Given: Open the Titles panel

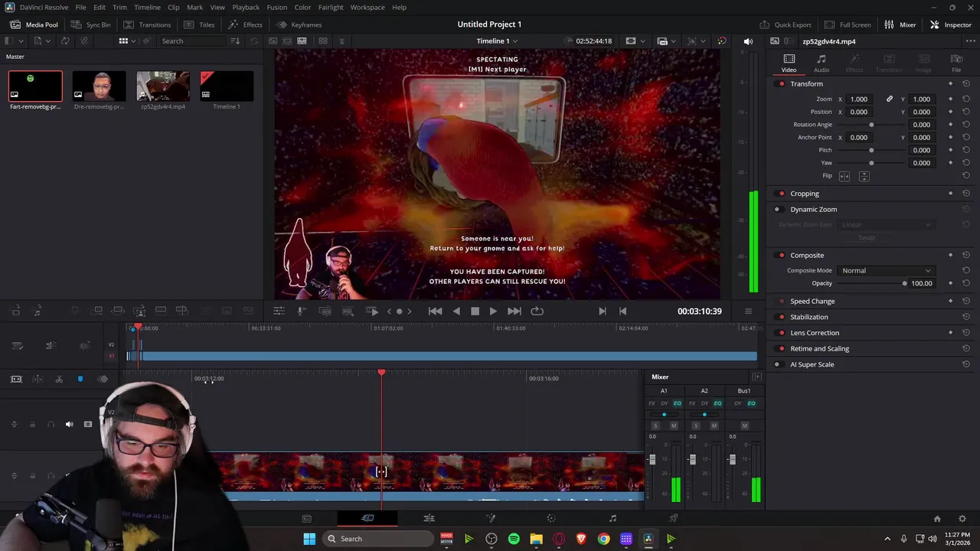Looking at the screenshot, I should [x=199, y=24].
